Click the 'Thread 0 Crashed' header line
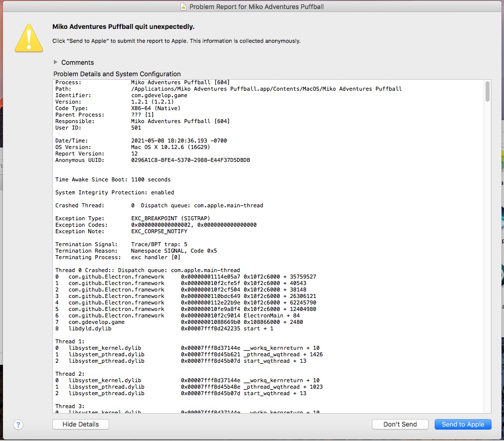Viewport: 504px width, 441px height. click(x=147, y=270)
